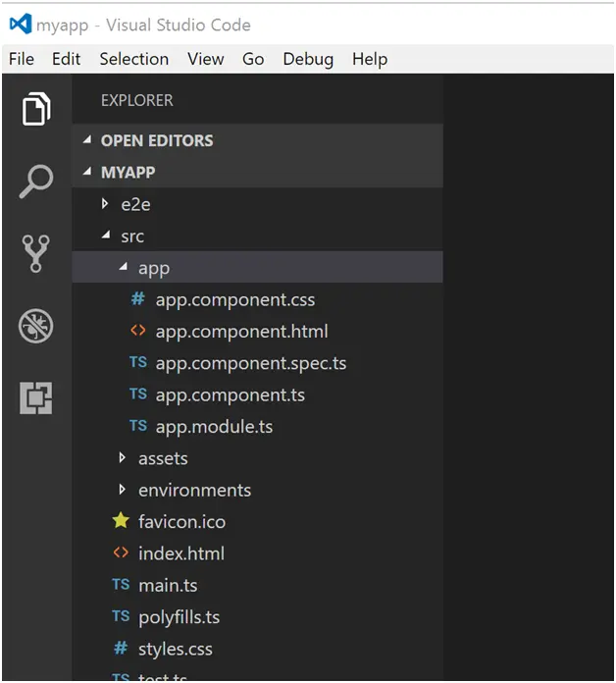Viewport: 616px width, 683px height.
Task: Open the Debug menu
Action: [308, 60]
